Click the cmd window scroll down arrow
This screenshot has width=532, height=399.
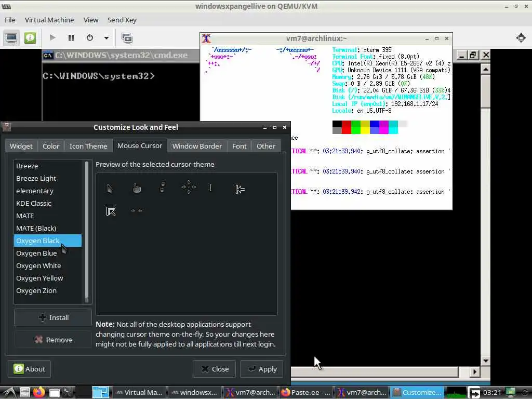point(486,361)
